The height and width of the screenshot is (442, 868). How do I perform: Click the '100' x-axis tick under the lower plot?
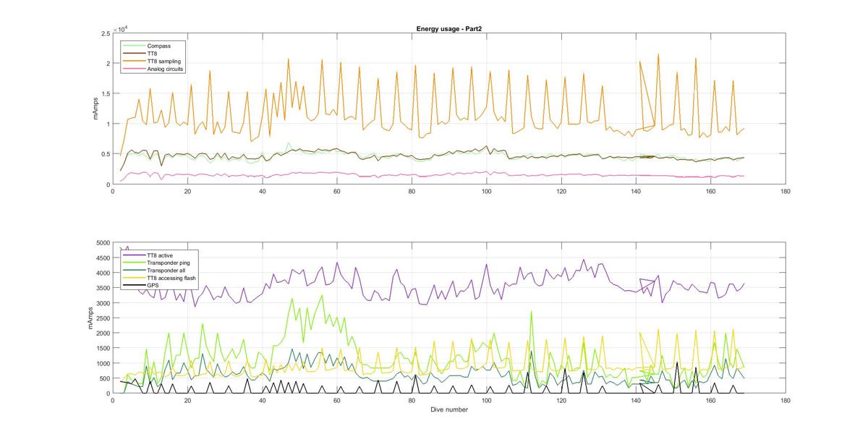pos(487,400)
